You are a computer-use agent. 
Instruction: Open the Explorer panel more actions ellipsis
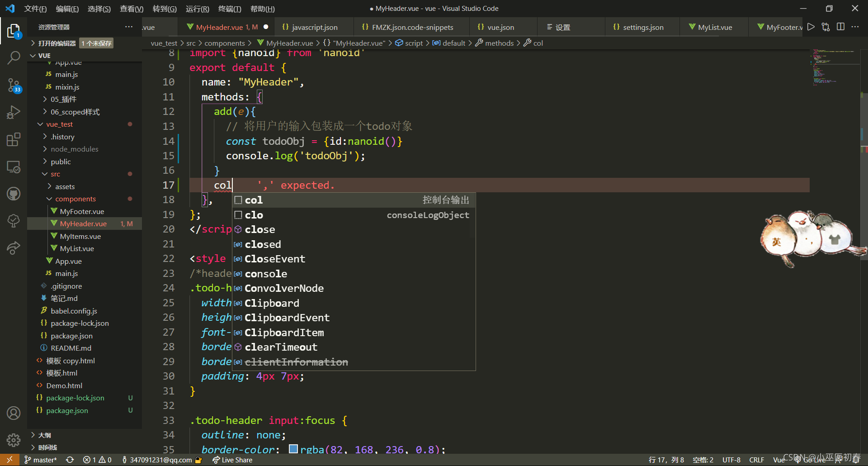click(x=129, y=27)
